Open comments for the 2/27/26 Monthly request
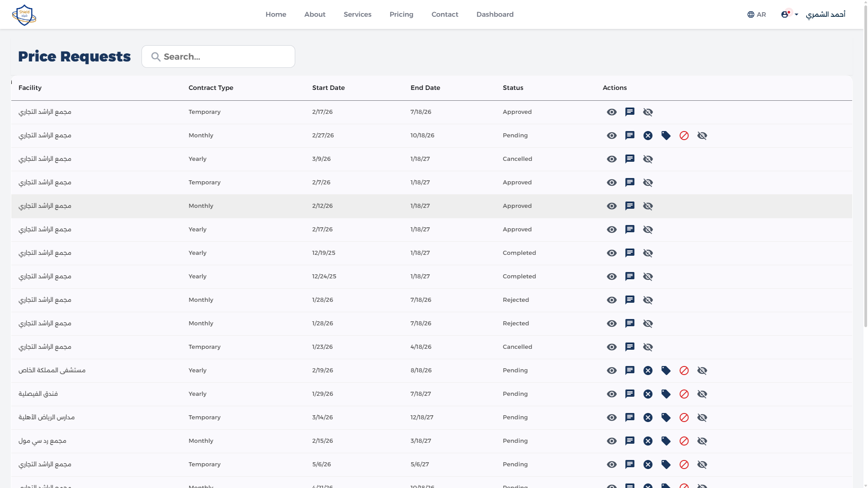 coord(630,135)
